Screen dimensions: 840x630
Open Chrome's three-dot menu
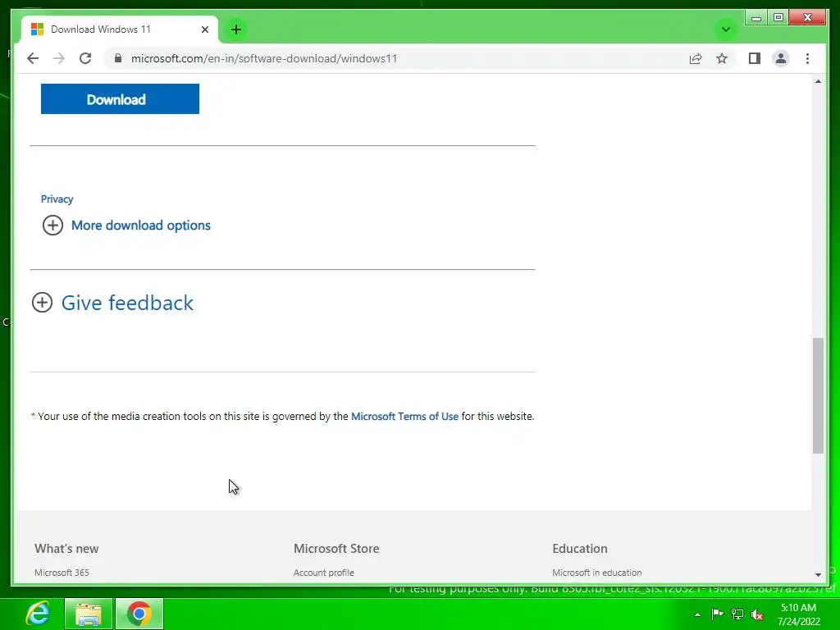807,58
